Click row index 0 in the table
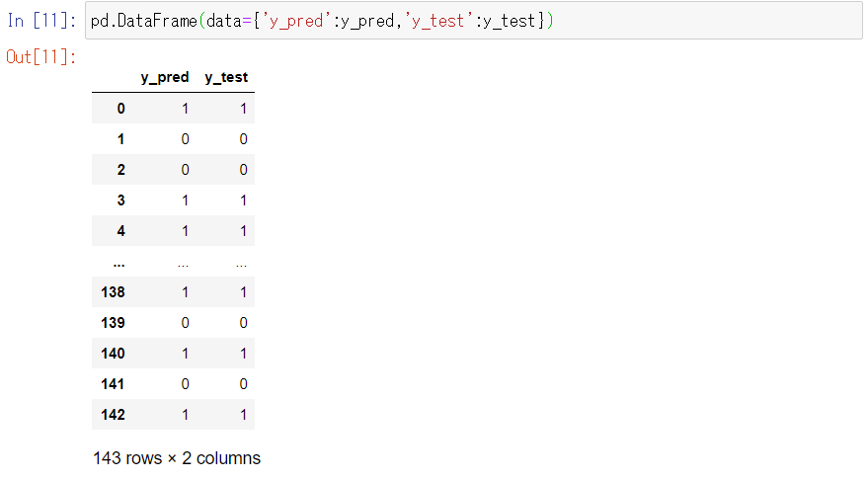The width and height of the screenshot is (868, 480). click(x=120, y=109)
